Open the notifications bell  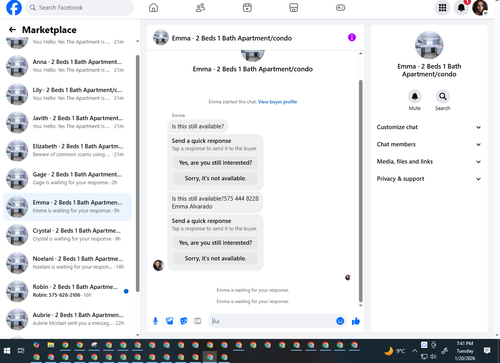pyautogui.click(x=461, y=8)
